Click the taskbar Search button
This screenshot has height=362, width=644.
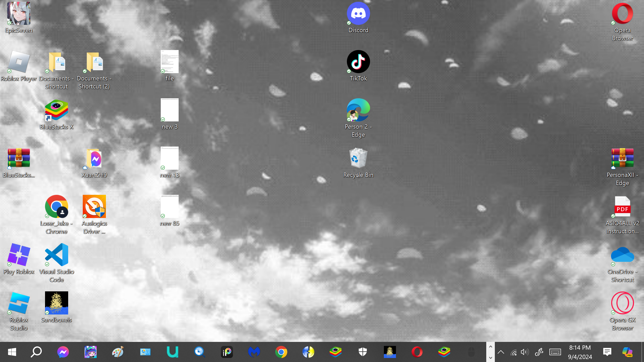point(36,352)
